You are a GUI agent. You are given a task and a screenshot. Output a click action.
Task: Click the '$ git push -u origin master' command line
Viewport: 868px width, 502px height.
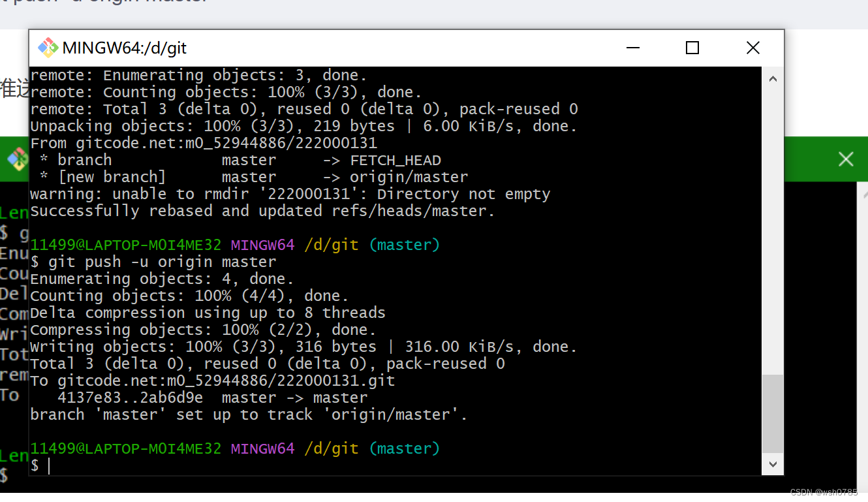153,262
